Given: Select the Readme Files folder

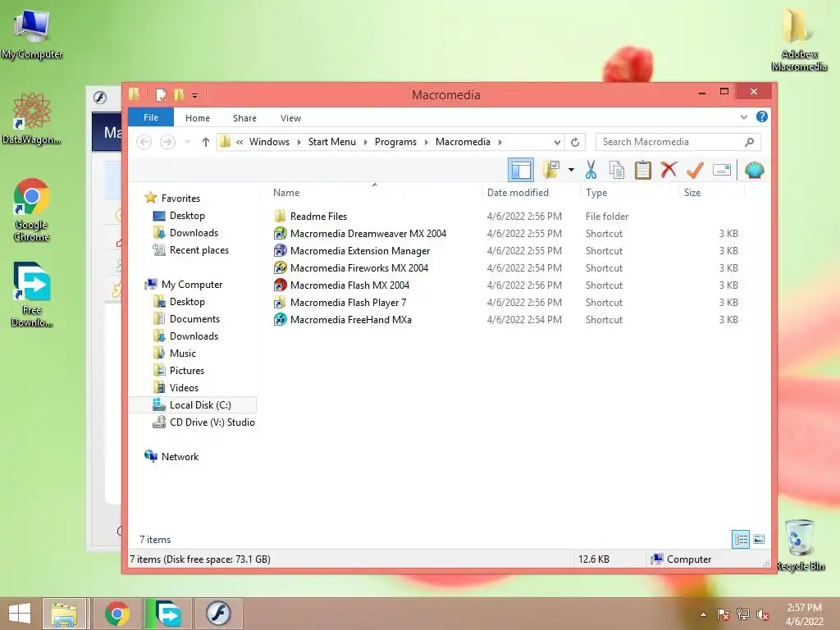Looking at the screenshot, I should pos(318,217).
